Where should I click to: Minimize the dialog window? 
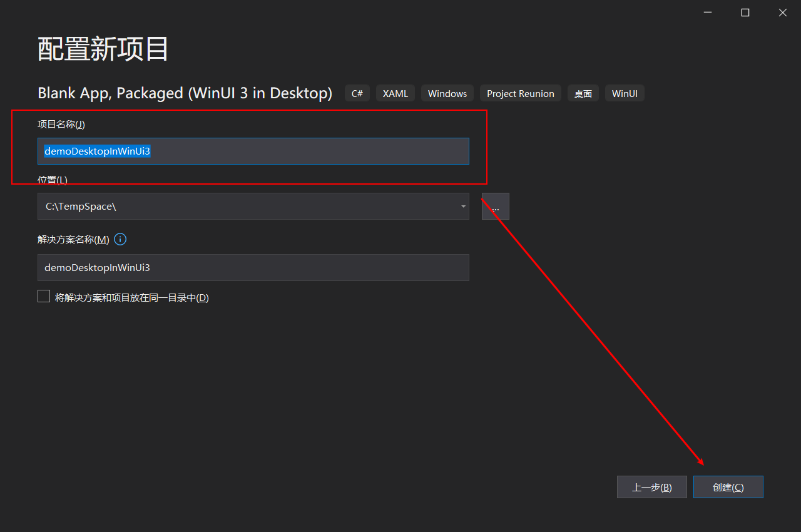point(708,13)
